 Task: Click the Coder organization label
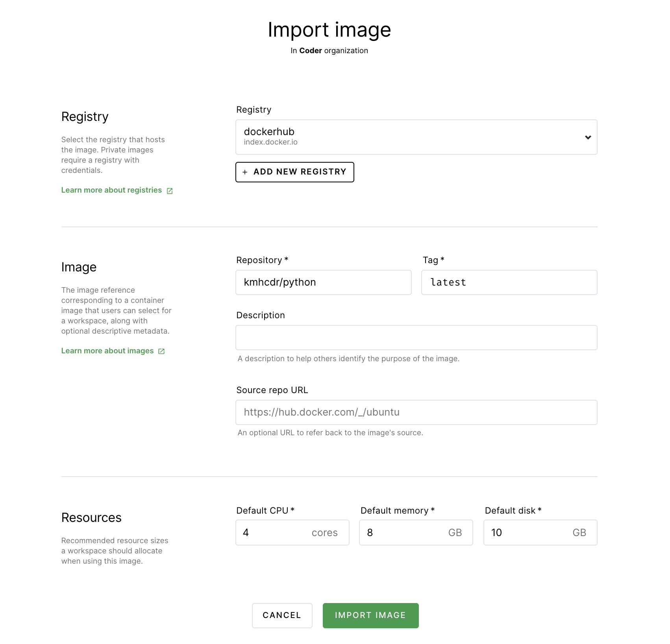pyautogui.click(x=329, y=50)
